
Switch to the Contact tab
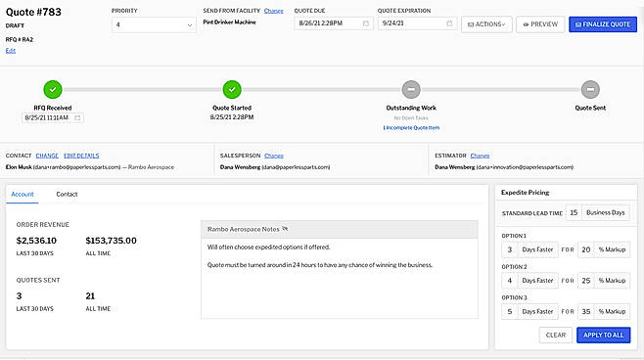coord(67,194)
